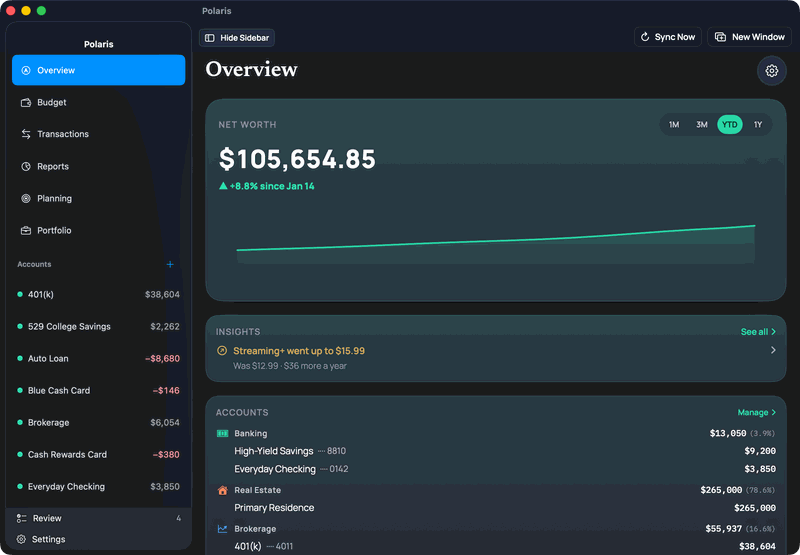
Task: Click the Settings gear icon in sidebar
Action: click(x=21, y=539)
